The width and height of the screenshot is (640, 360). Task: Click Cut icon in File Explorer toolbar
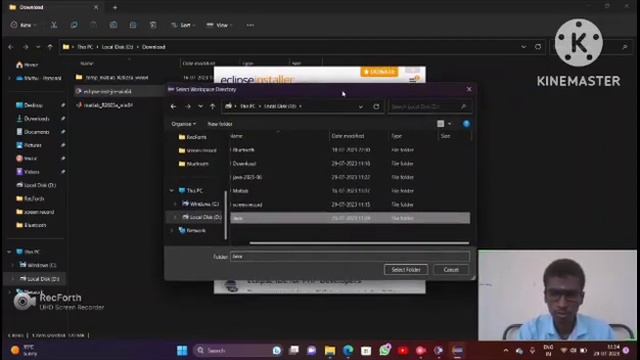click(x=54, y=25)
